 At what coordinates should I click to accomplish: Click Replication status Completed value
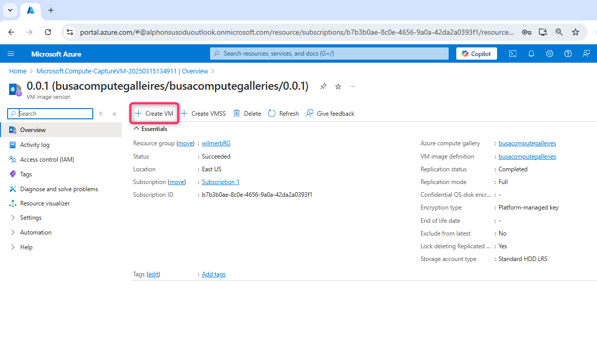pyautogui.click(x=513, y=169)
